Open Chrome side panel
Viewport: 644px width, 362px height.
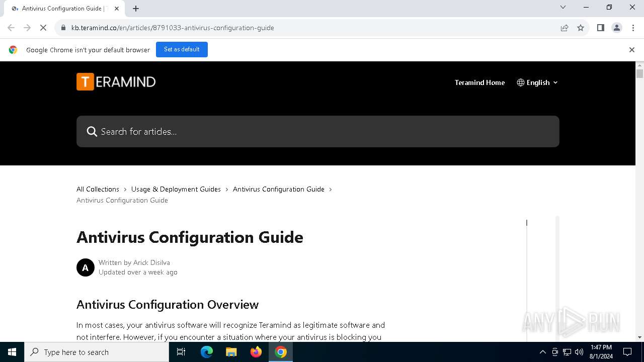point(601,28)
